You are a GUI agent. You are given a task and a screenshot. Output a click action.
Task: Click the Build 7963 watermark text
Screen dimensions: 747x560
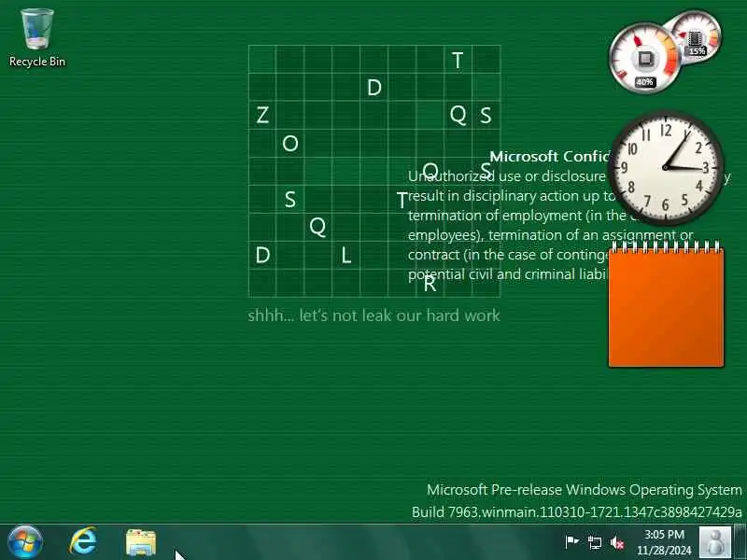pyautogui.click(x=576, y=511)
